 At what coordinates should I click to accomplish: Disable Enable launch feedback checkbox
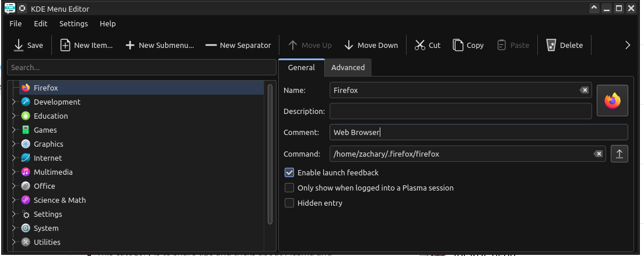point(289,172)
